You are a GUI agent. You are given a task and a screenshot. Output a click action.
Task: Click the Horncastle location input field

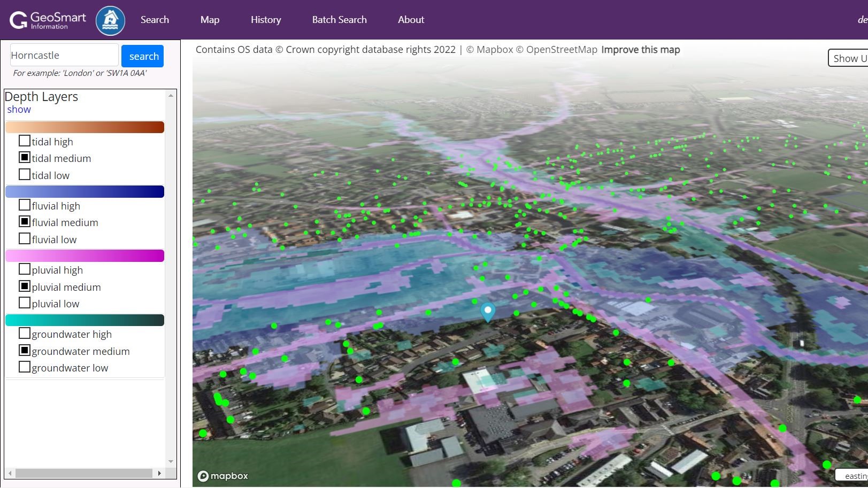click(x=64, y=55)
